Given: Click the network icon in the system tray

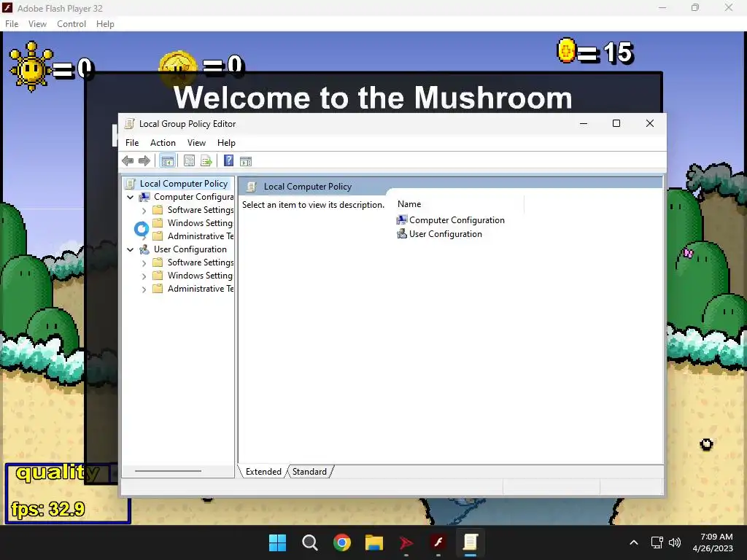Looking at the screenshot, I should pyautogui.click(x=657, y=542).
